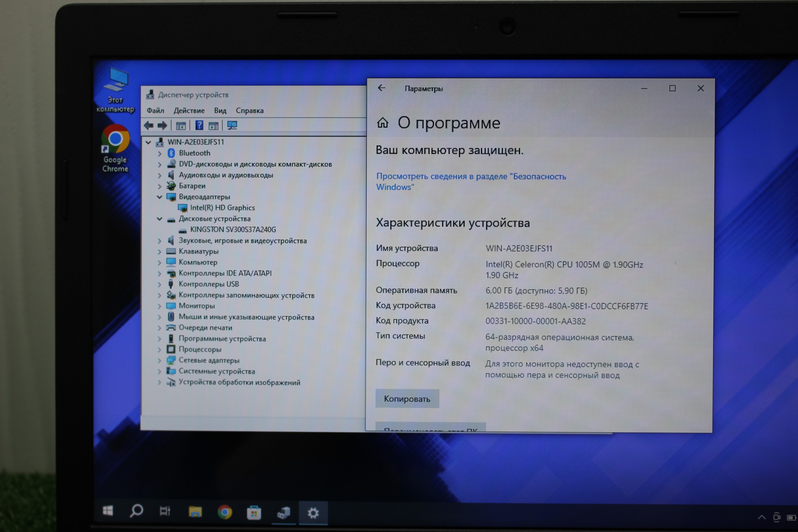Go back using the Параметры back arrow
This screenshot has height=532, width=798.
pyautogui.click(x=381, y=88)
